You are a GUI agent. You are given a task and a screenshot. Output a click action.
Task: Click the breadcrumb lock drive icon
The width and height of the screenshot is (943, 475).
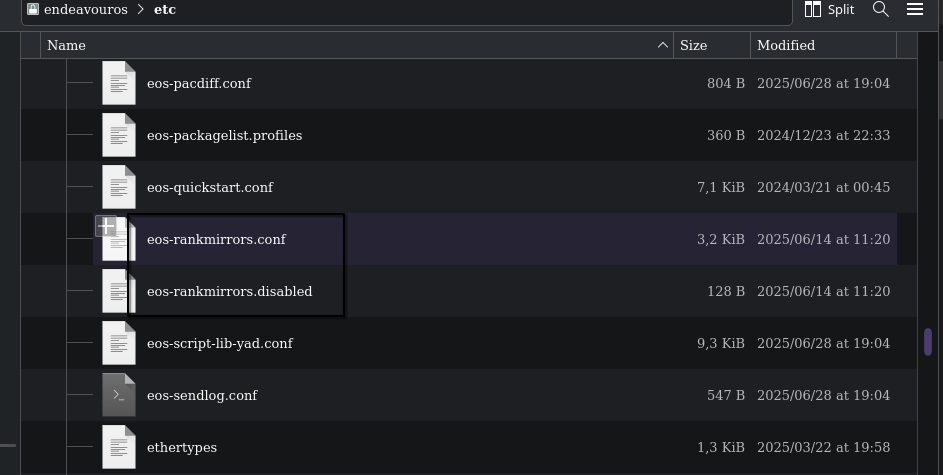click(x=33, y=9)
